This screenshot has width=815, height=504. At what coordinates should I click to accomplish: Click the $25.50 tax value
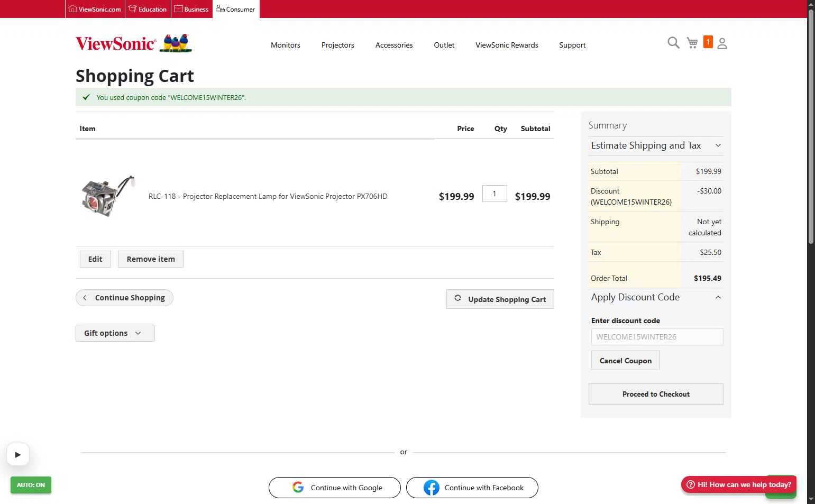[711, 252]
